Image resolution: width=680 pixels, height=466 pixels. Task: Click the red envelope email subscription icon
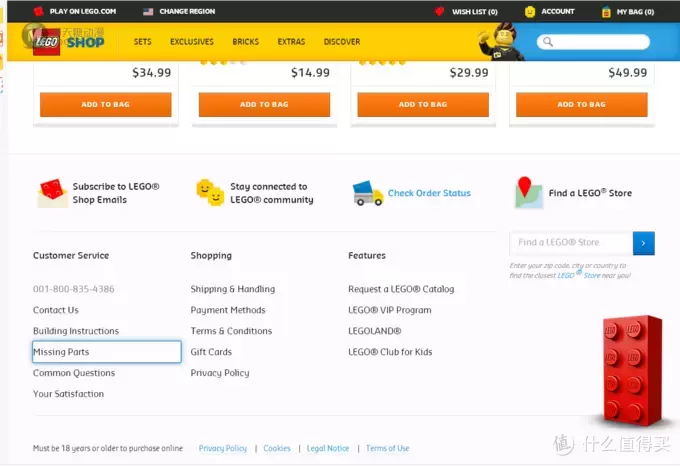pos(52,193)
